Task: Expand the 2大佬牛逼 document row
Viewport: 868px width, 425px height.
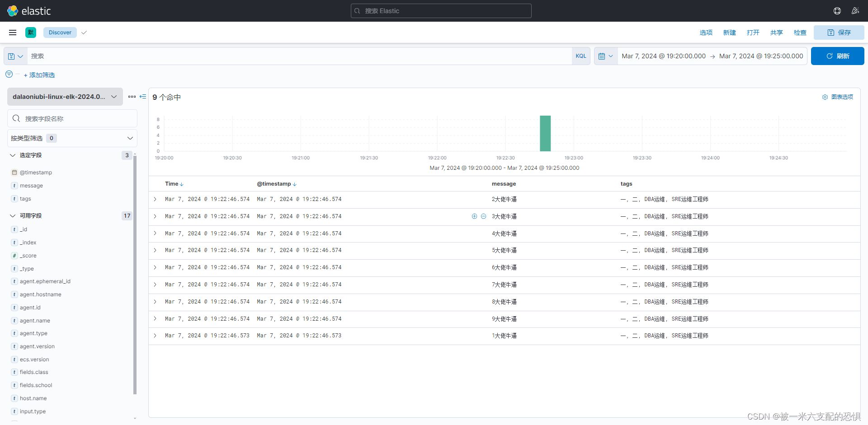Action: [x=155, y=199]
